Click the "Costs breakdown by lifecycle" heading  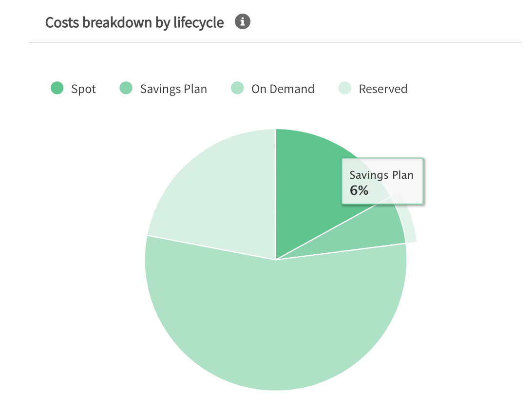[134, 22]
